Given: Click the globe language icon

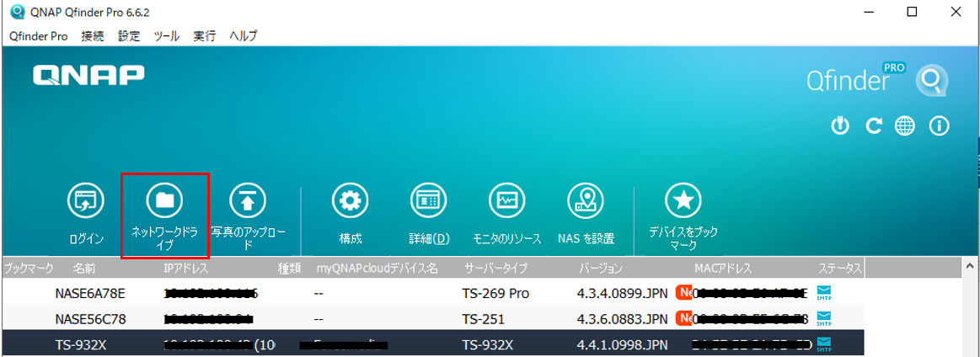Looking at the screenshot, I should 905,126.
